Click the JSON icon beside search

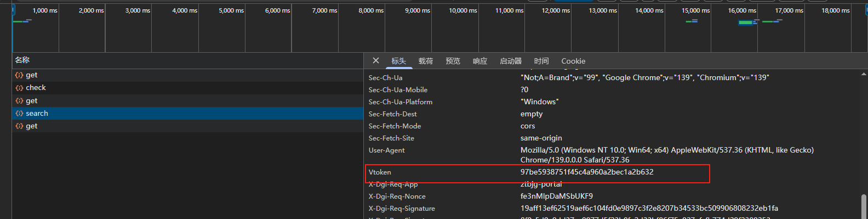pos(19,114)
